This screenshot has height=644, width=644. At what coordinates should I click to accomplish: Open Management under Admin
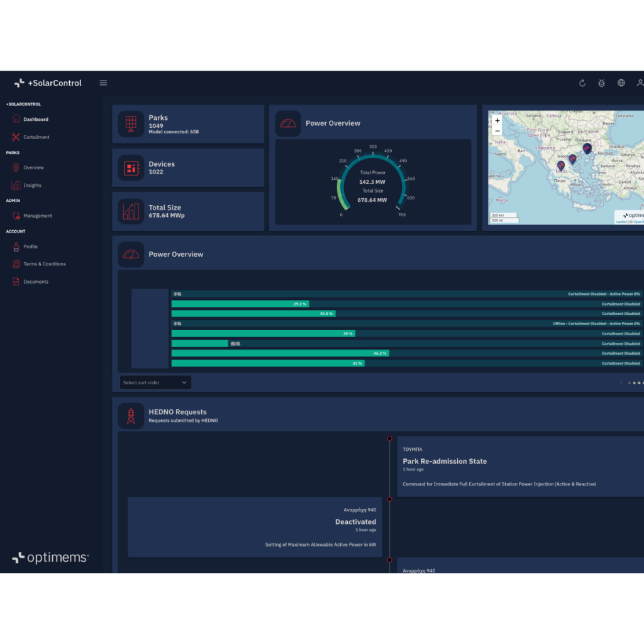click(x=38, y=216)
